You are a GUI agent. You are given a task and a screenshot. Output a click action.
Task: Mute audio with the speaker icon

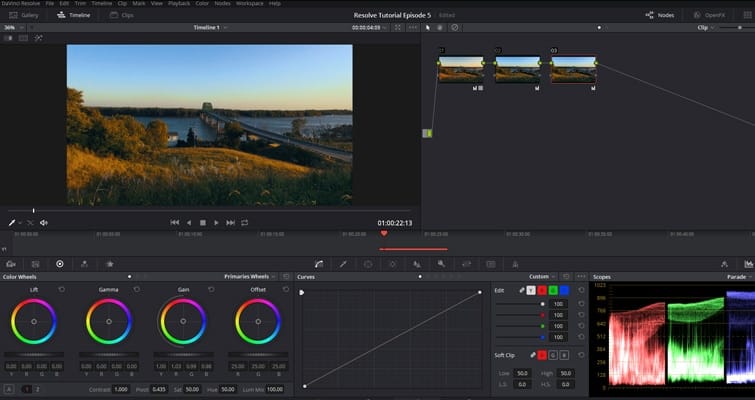click(x=44, y=222)
